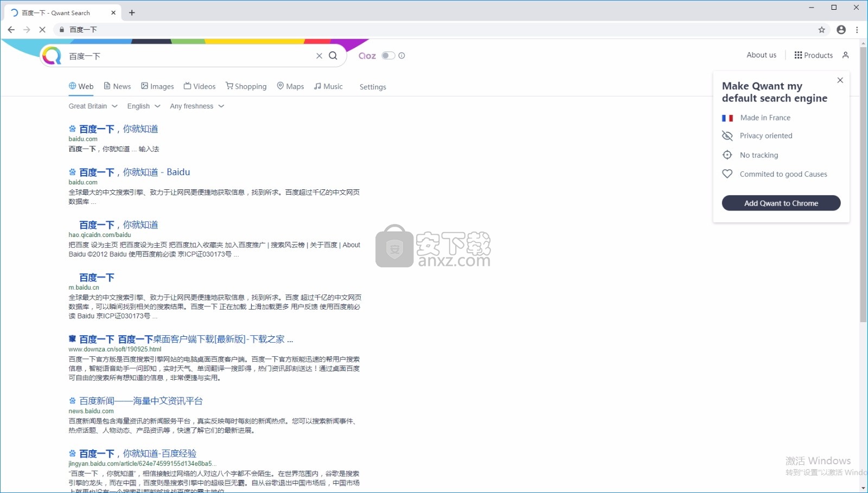Switch to the Videos tab
The height and width of the screenshot is (493, 868).
tap(199, 86)
